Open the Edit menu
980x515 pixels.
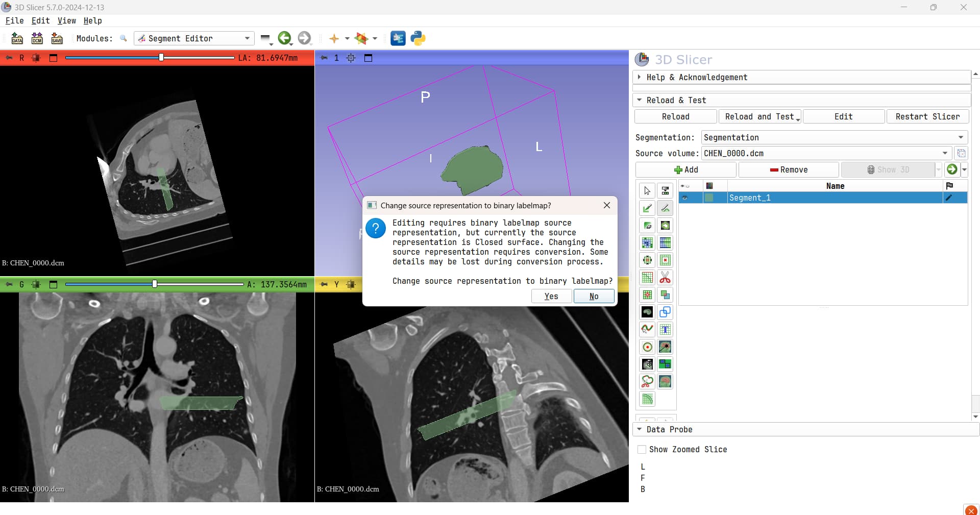(x=41, y=21)
